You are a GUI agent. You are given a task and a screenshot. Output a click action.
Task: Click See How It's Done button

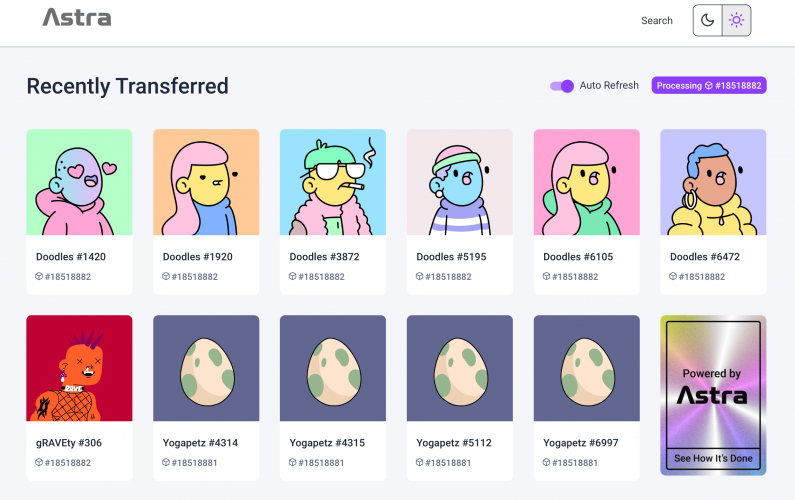[x=713, y=458]
